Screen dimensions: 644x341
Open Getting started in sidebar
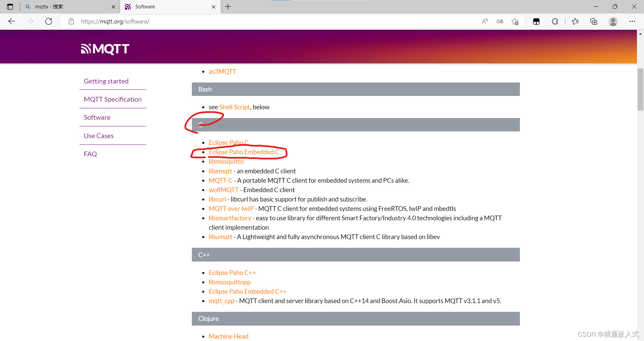pyautogui.click(x=106, y=81)
